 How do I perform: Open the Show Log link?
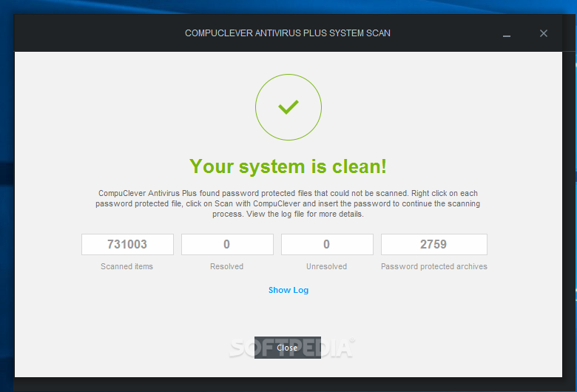point(288,290)
